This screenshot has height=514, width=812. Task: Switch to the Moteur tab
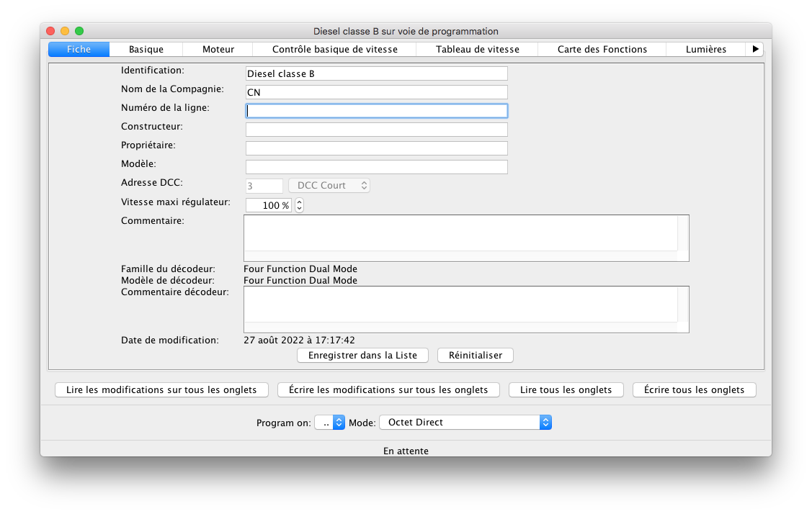(x=218, y=50)
